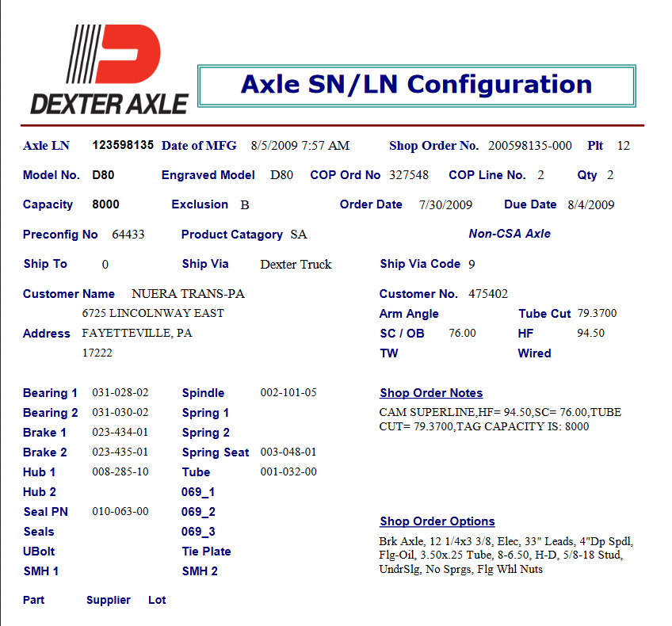
Task: Click Spring Seat part number 003-048-01
Action: click(x=288, y=452)
